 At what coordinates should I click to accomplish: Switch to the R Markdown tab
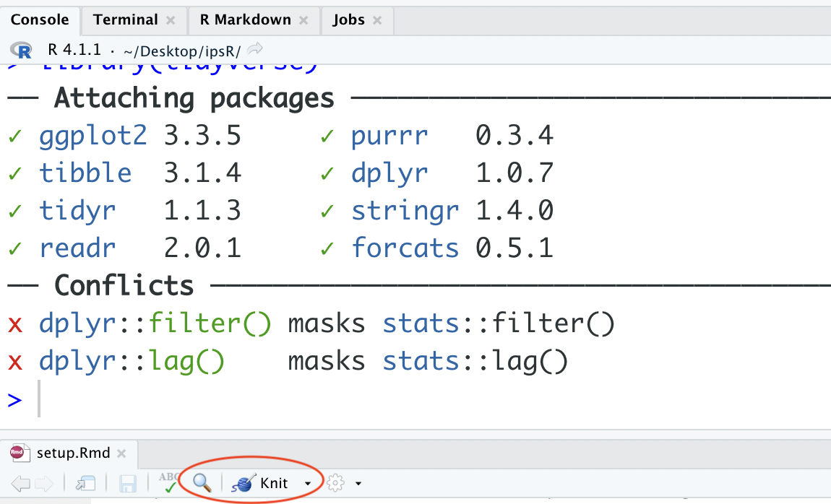[245, 19]
